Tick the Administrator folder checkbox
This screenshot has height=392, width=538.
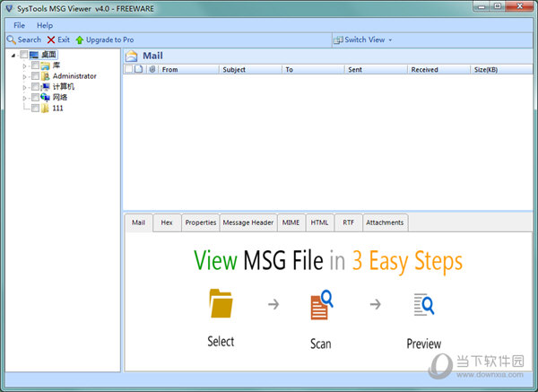coord(35,76)
